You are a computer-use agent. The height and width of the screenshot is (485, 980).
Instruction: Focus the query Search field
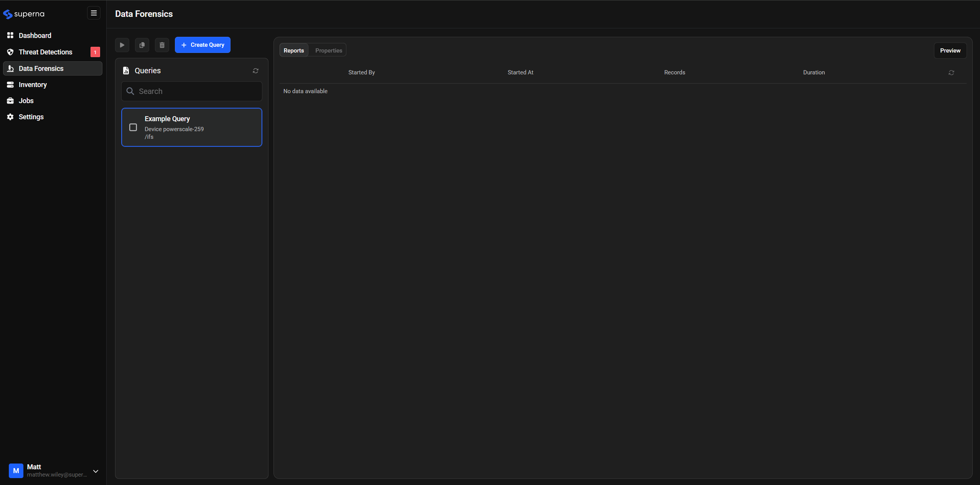192,91
